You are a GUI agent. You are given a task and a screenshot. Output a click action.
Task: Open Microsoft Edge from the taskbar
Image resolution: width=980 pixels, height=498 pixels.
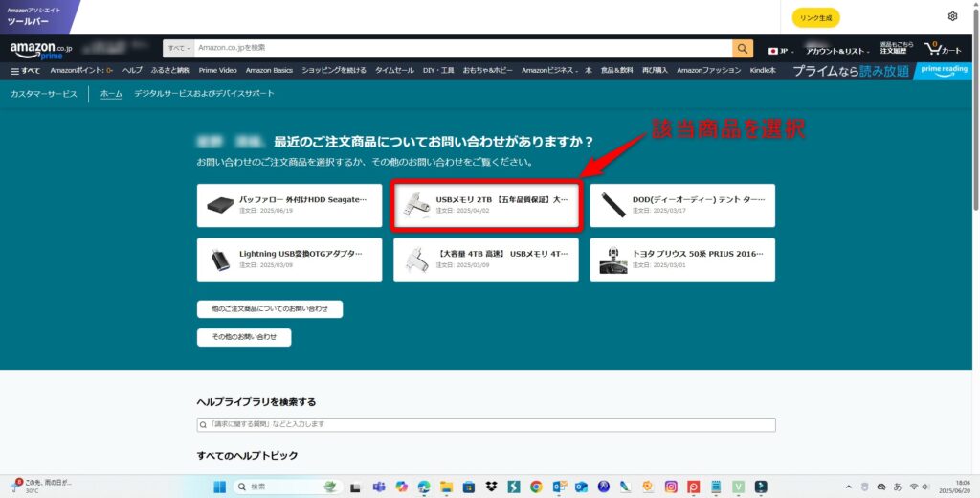coord(424,487)
